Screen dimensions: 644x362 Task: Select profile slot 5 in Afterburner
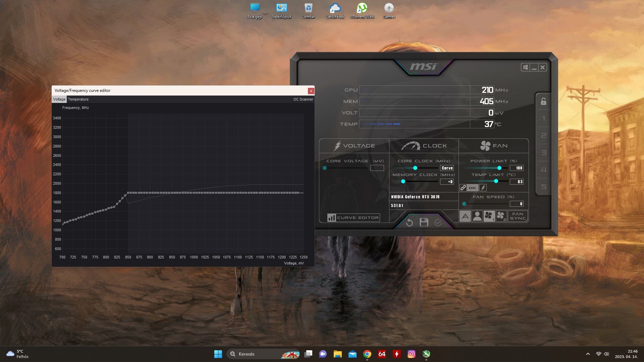543,187
